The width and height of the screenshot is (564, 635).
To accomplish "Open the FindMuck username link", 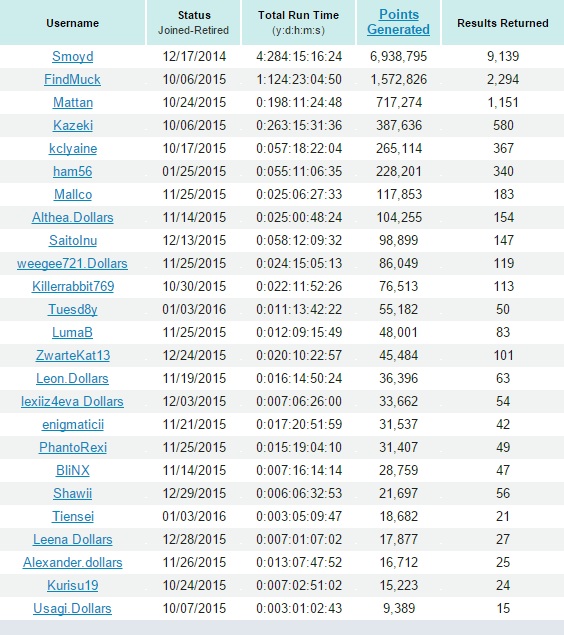I will [72, 79].
